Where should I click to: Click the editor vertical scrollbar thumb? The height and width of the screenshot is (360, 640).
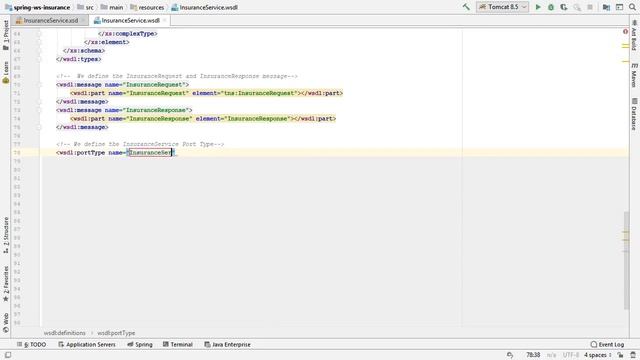coord(626,260)
